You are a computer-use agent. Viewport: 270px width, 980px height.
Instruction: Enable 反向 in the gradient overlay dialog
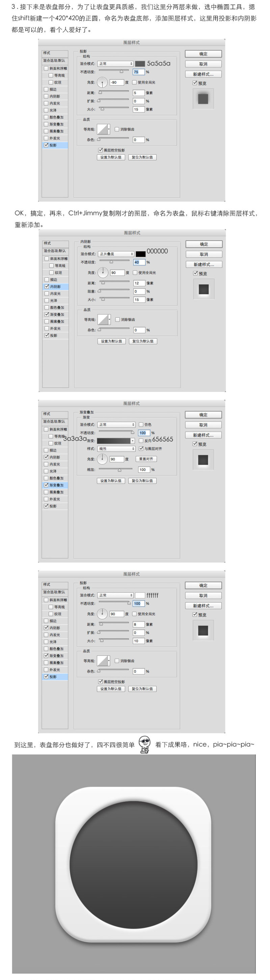tap(141, 440)
